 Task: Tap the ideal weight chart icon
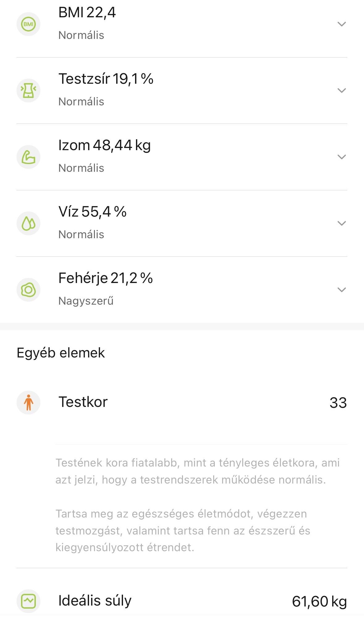28,601
